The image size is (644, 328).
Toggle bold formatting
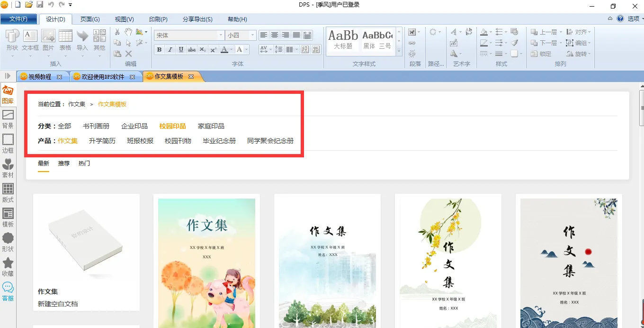pos(159,50)
